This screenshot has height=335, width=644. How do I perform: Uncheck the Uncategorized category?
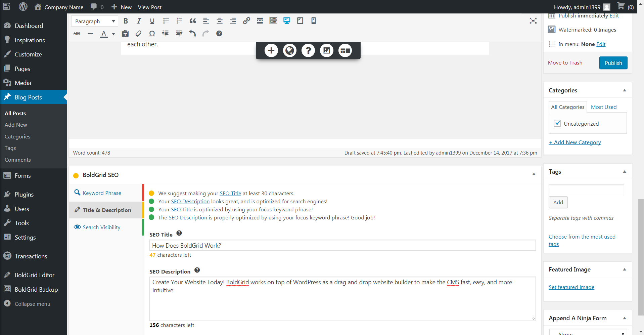[x=557, y=123]
